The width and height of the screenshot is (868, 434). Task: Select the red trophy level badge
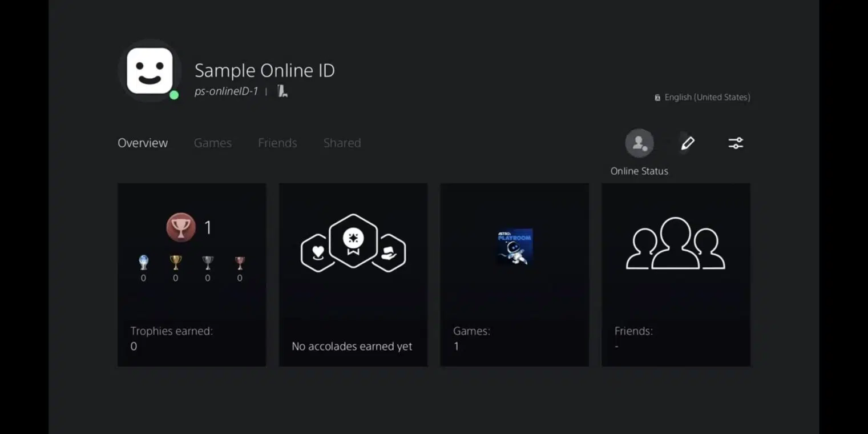point(180,227)
